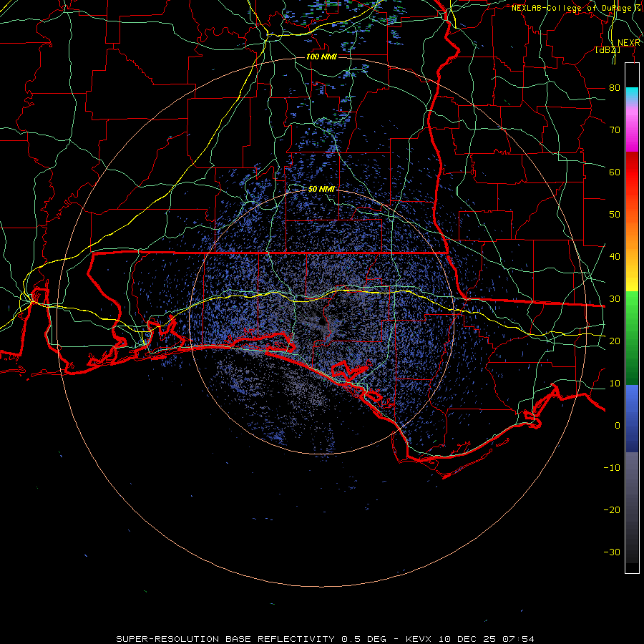Click the SUPER-RESOLUTION BASE REFLECTIVITY title text
Image resolution: width=644 pixels, height=644 pixels.
225,639
